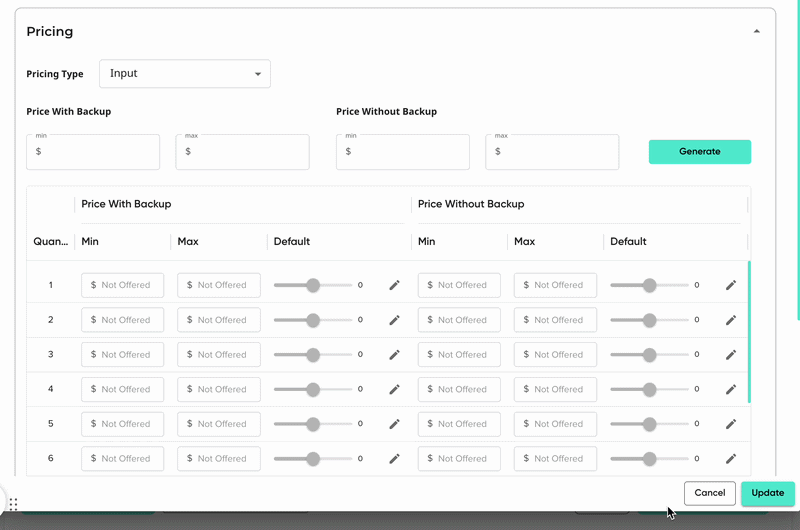Open the Pricing Type dropdown
Viewport: 800px width, 530px height.
coord(185,74)
